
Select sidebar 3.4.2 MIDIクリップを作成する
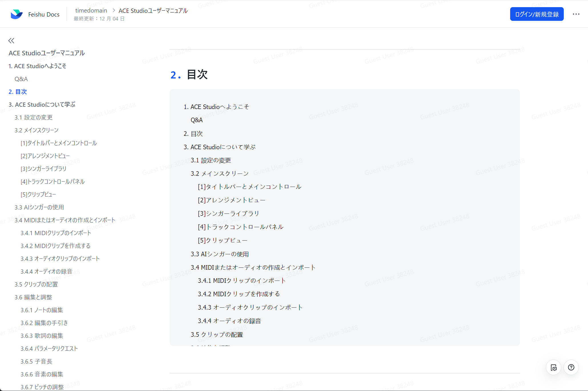[56, 246]
